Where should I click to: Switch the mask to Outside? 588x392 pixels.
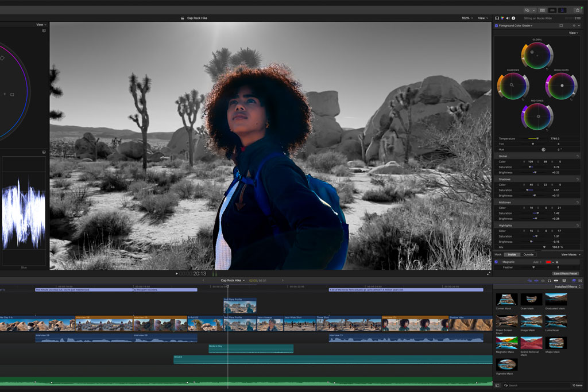click(x=528, y=255)
